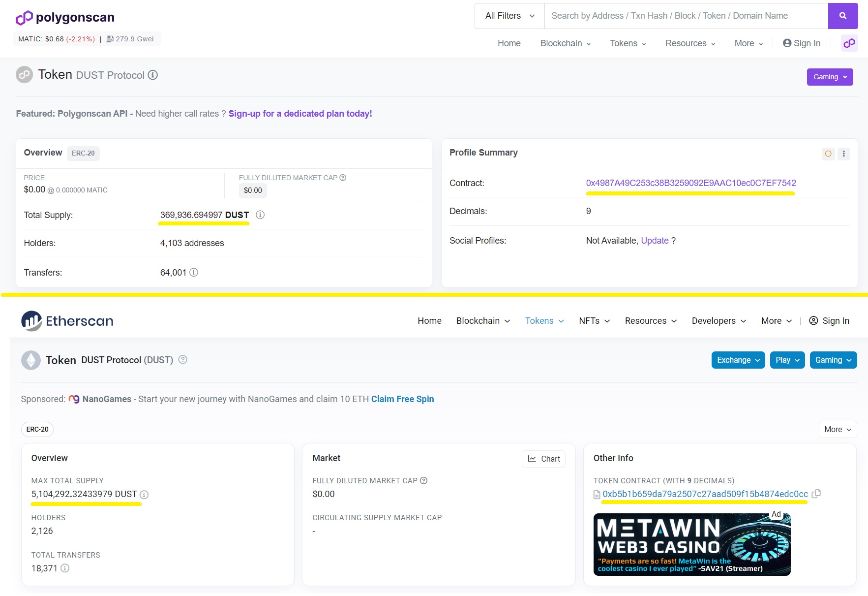Open the Exchange dropdown on Etherscan

coord(738,360)
